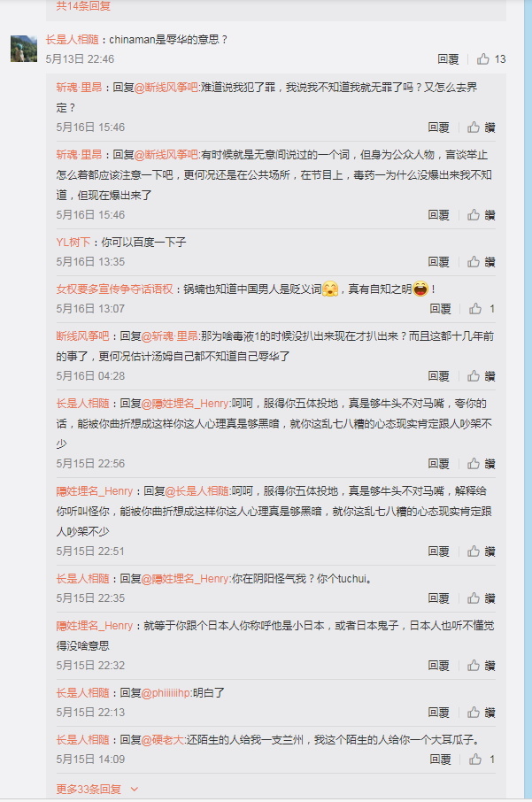Reply to the main chinaman comment
Viewport: 532px width, 802px height.
pos(448,59)
